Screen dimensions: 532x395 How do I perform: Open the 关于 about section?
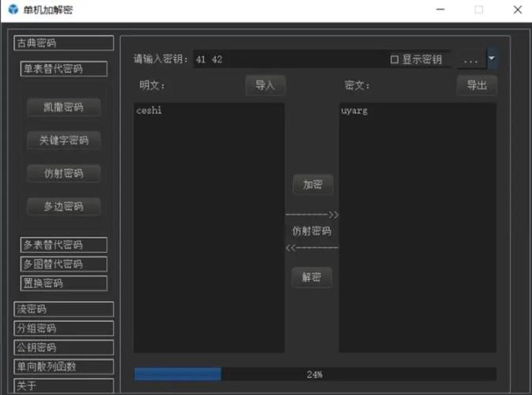[x=64, y=386]
